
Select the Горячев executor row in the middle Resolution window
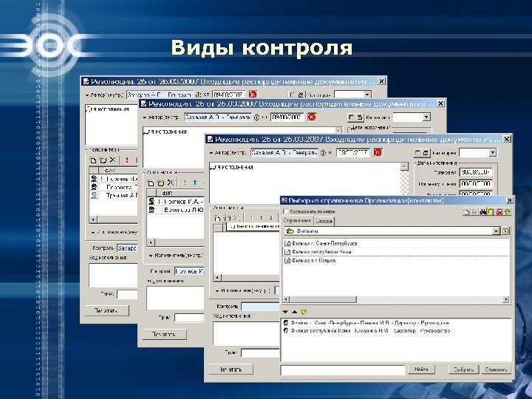176,202
